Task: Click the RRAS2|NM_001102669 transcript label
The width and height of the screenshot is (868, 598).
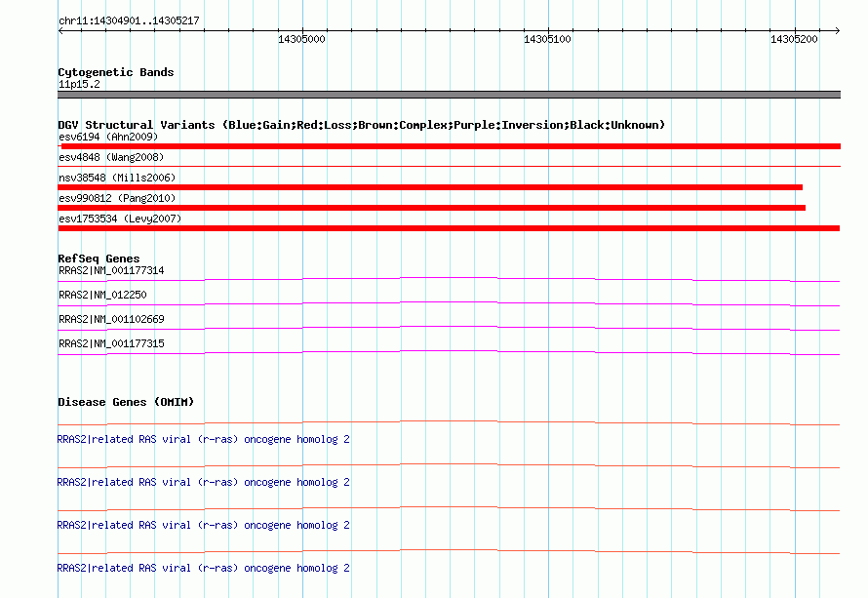Action: click(x=111, y=320)
